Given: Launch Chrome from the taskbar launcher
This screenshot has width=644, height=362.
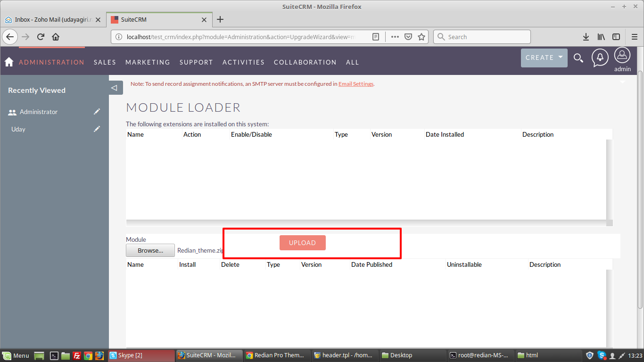Looking at the screenshot, I should [88, 356].
